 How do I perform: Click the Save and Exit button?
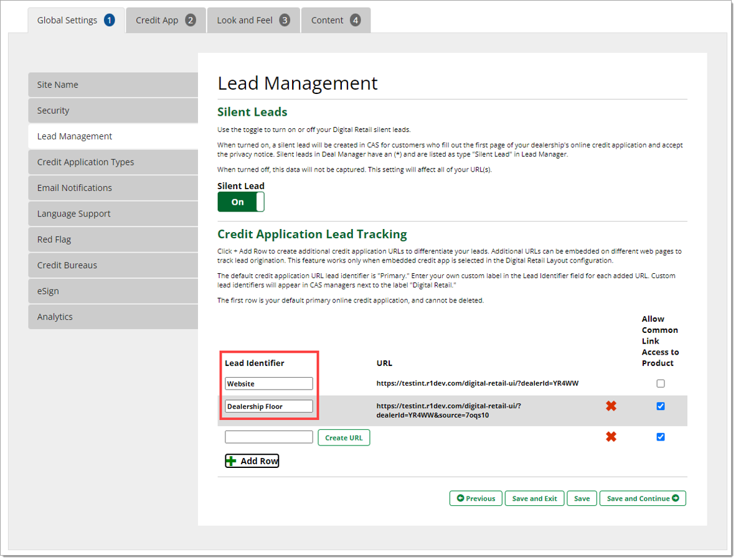[x=534, y=498]
